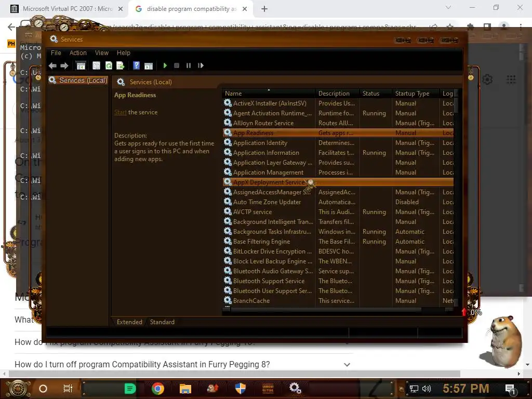Image resolution: width=532 pixels, height=399 pixels.
Task: Select the App Readiness service row
Action: pyautogui.click(x=338, y=132)
